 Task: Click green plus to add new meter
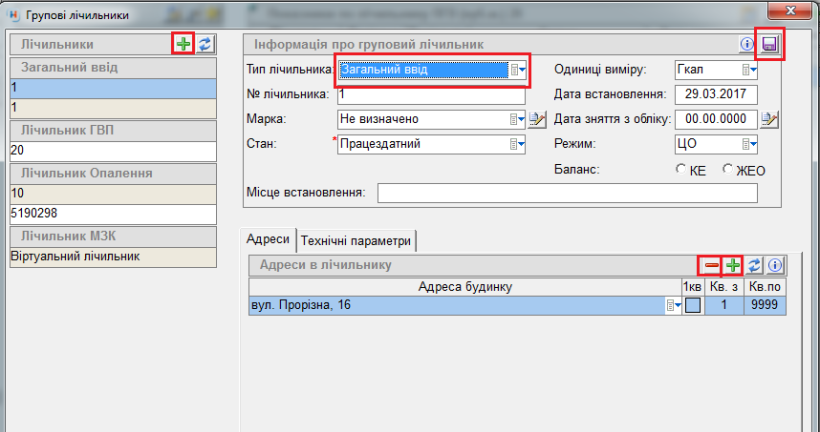pos(183,45)
